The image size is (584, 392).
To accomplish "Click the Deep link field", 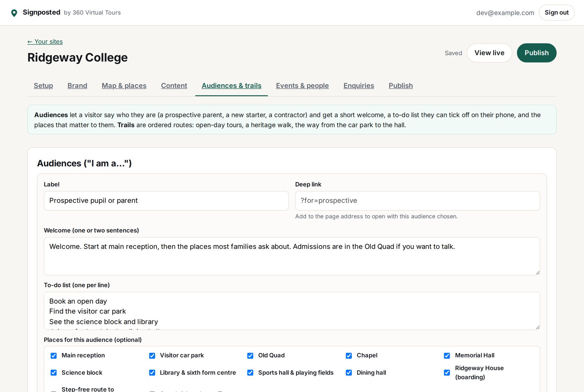I will (x=418, y=201).
